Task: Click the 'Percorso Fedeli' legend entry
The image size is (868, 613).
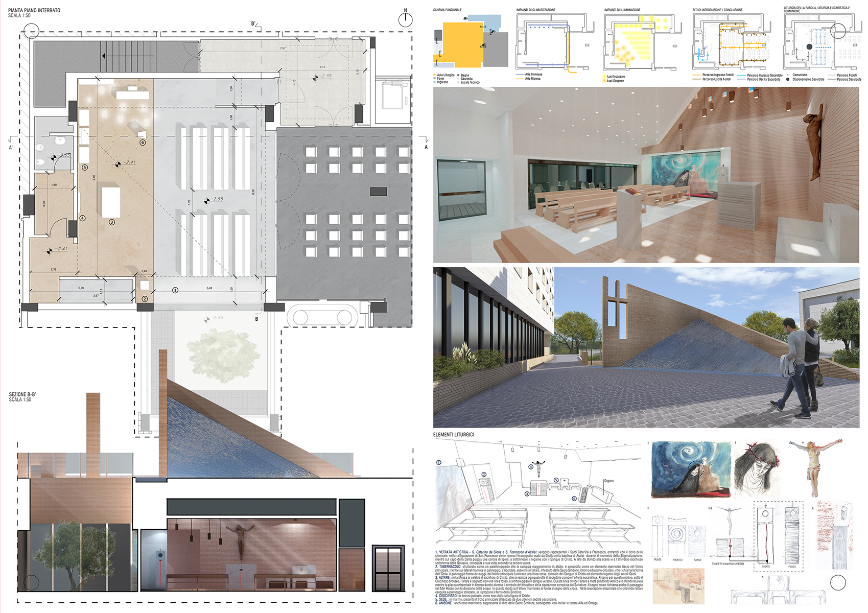Action: tap(843, 75)
